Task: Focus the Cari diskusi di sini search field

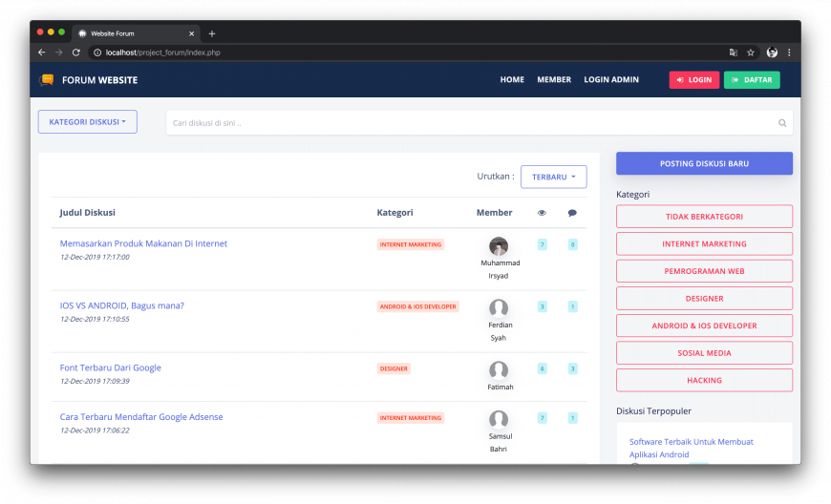Action: click(x=479, y=123)
